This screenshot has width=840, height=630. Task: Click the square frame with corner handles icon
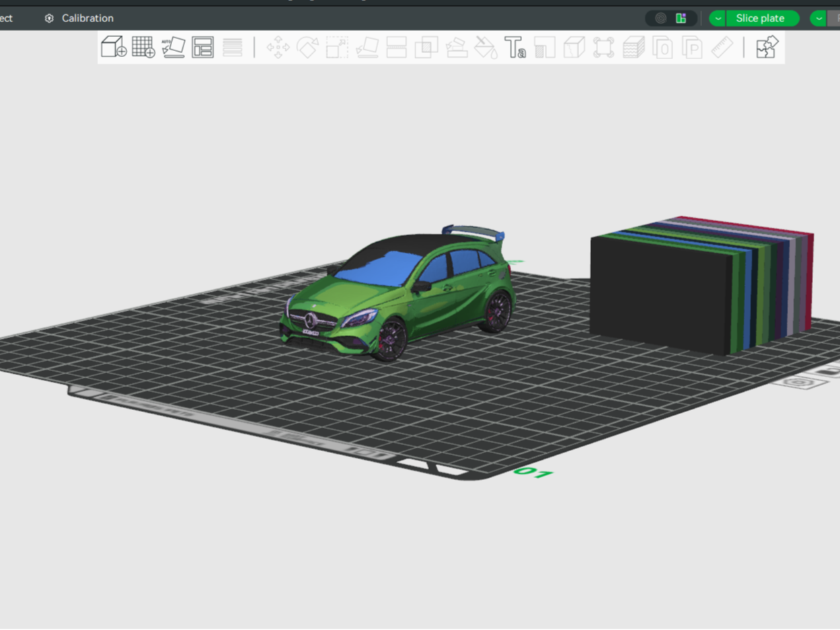[x=603, y=47]
